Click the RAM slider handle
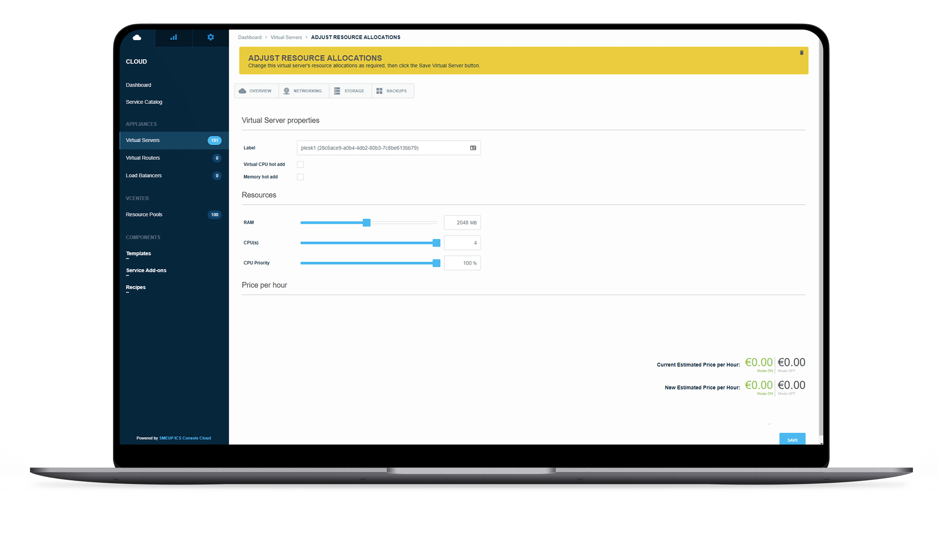The height and width of the screenshot is (560, 938). pyautogui.click(x=367, y=223)
